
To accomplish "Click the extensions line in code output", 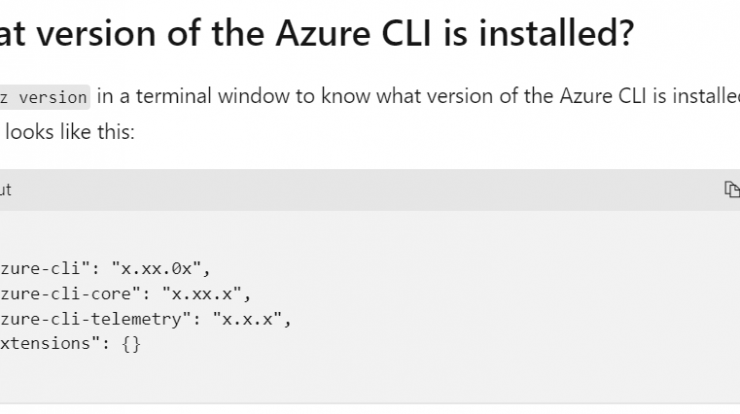I will pos(70,343).
